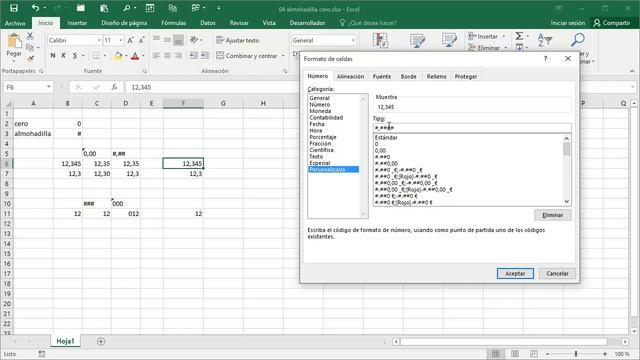Image resolution: width=640 pixels, height=360 pixels.
Task: Click the text orientation icon
Action: coord(194,40)
